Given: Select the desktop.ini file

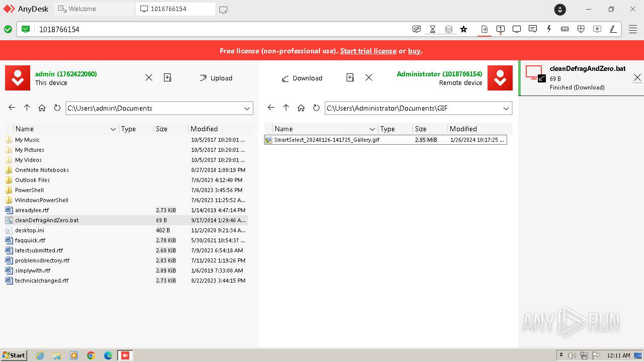Looking at the screenshot, I should pos(126,230).
